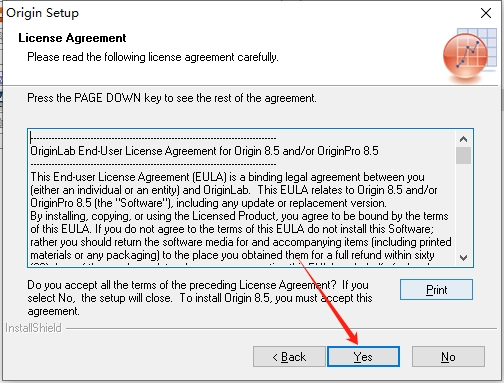Go to the previous step with Back
The height and width of the screenshot is (383, 504).
[x=289, y=356]
